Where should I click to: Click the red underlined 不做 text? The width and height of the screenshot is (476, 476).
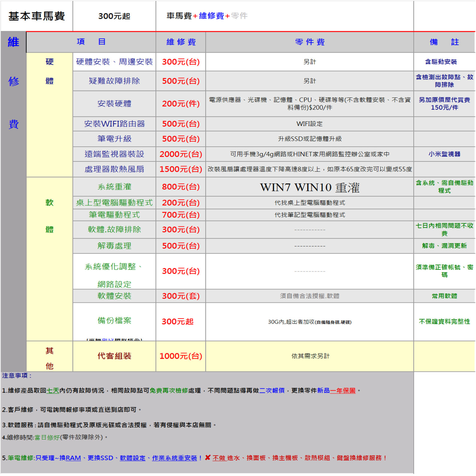pos(219,458)
